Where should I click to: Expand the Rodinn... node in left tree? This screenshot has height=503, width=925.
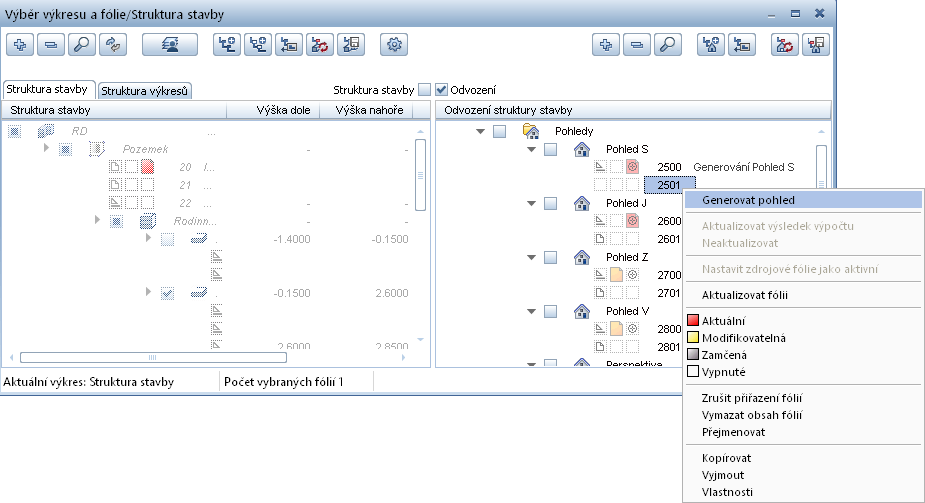pyautogui.click(x=97, y=220)
